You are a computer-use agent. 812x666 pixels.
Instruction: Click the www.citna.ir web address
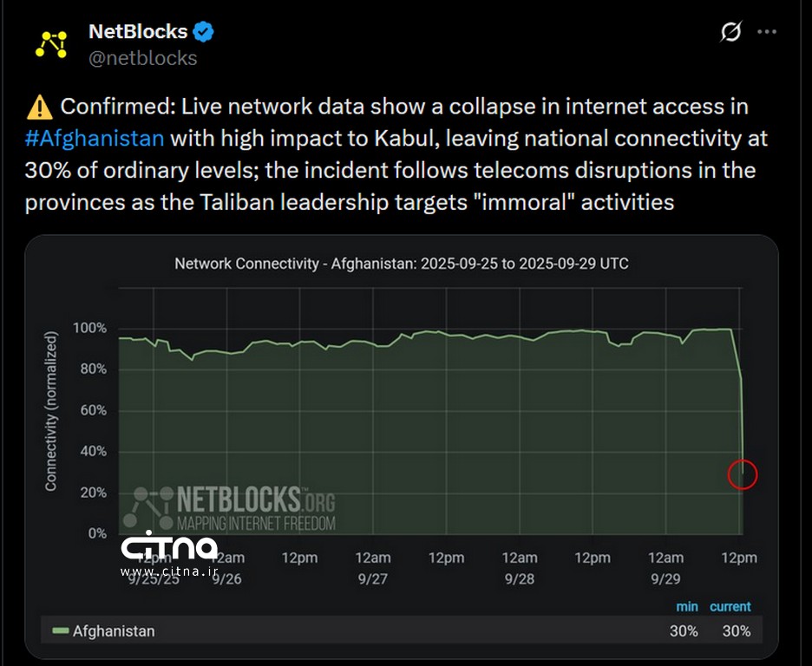click(168, 571)
